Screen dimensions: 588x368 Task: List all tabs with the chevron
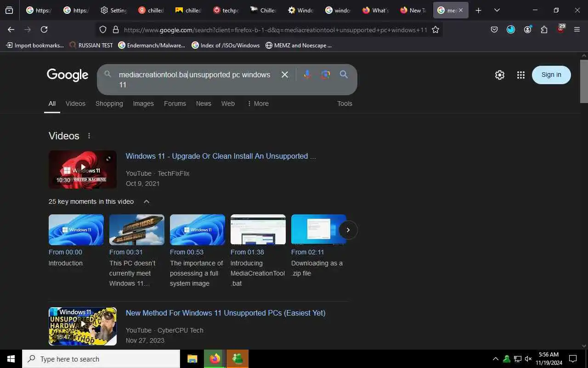497,10
